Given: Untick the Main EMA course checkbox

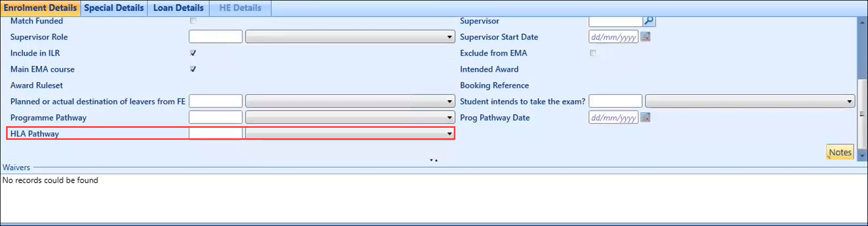Looking at the screenshot, I should [x=193, y=69].
